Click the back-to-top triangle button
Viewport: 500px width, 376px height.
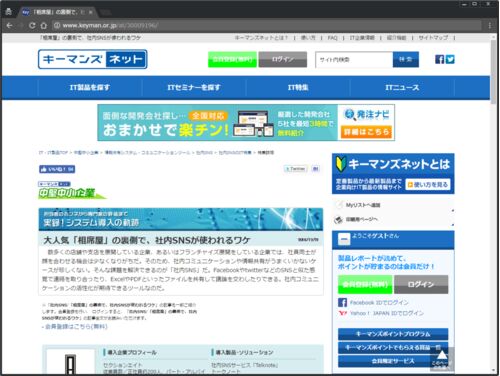(x=442, y=359)
